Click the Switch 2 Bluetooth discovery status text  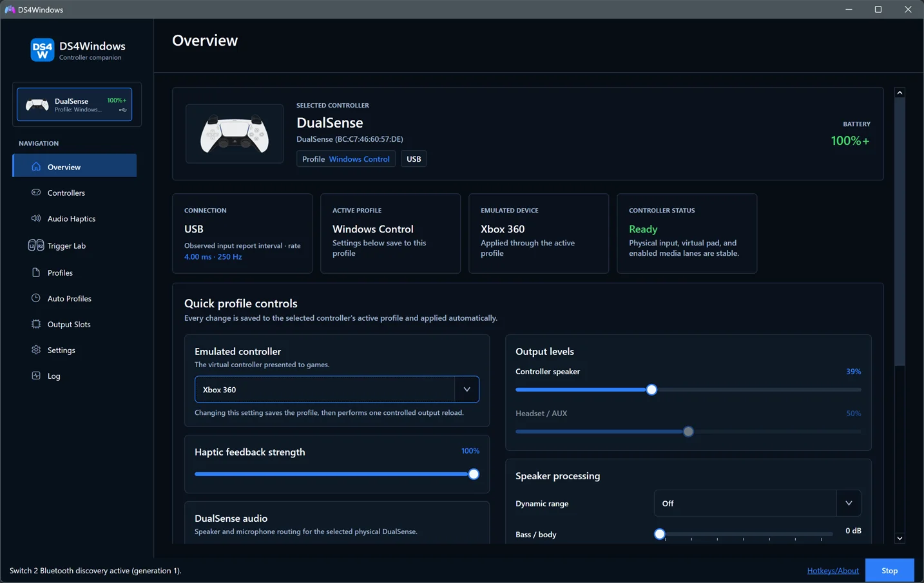pyautogui.click(x=95, y=571)
